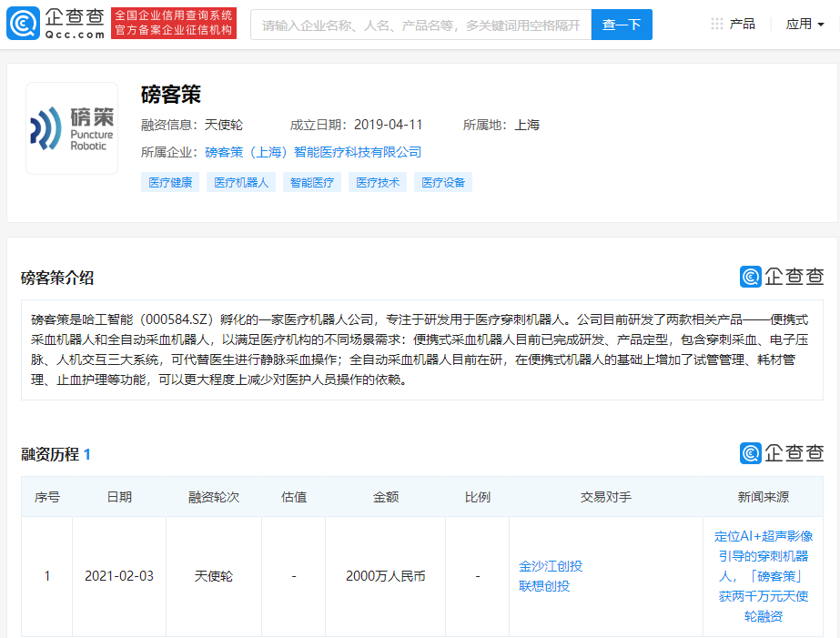Expand the 应用 dropdown menu

pyautogui.click(x=805, y=24)
